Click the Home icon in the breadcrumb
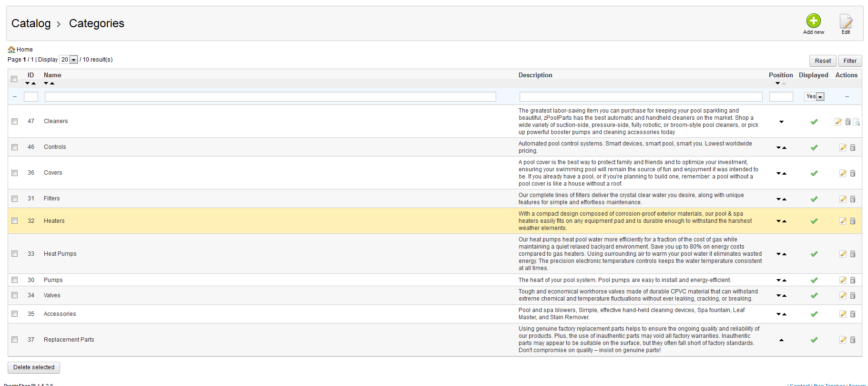868x386 pixels. (11, 50)
